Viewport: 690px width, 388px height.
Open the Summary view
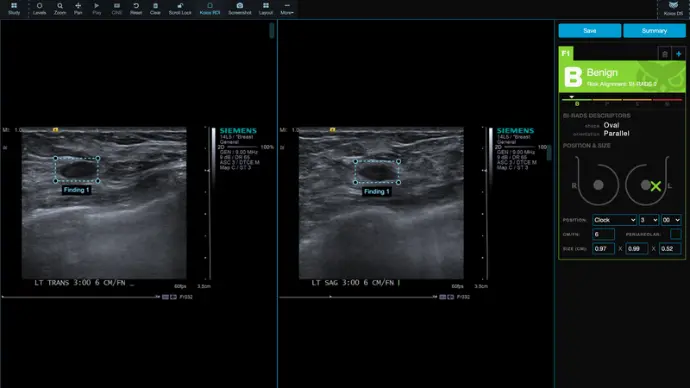coord(654,31)
